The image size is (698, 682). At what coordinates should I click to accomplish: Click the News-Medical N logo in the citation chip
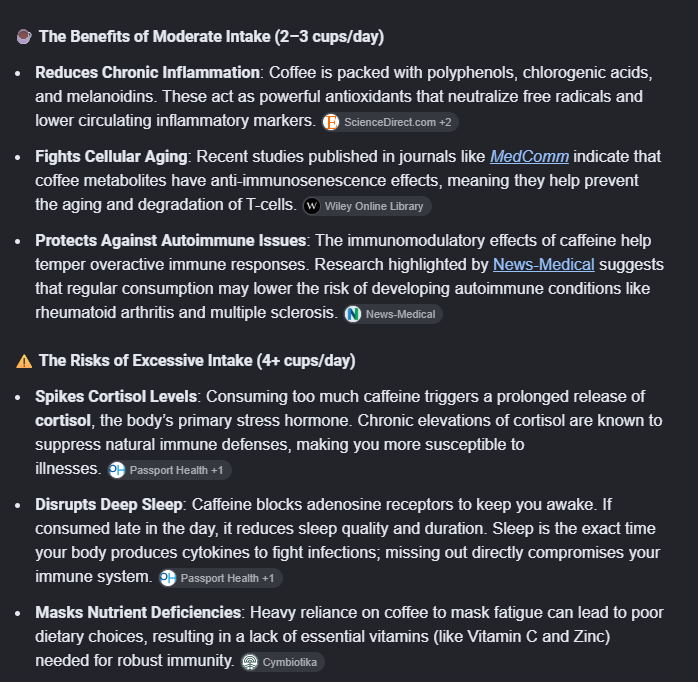[353, 314]
